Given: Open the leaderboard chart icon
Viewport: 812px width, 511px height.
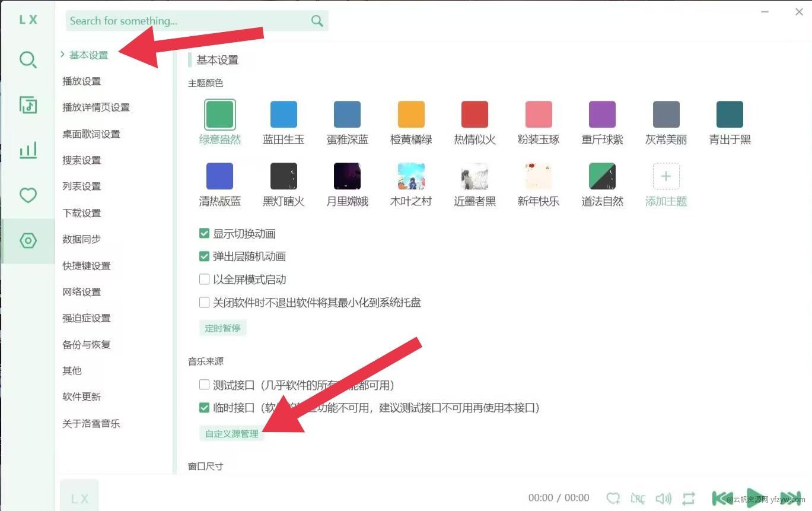Looking at the screenshot, I should (28, 150).
